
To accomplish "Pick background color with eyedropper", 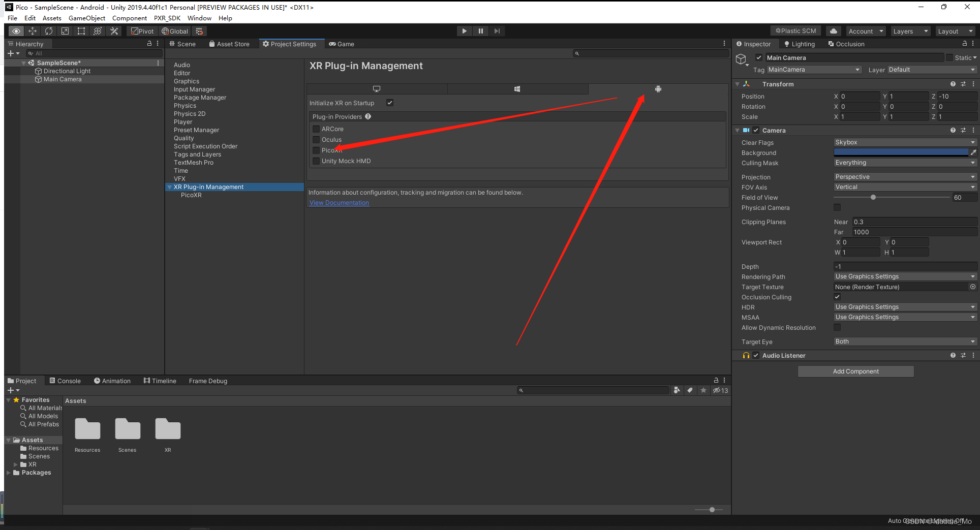I will pos(973,152).
